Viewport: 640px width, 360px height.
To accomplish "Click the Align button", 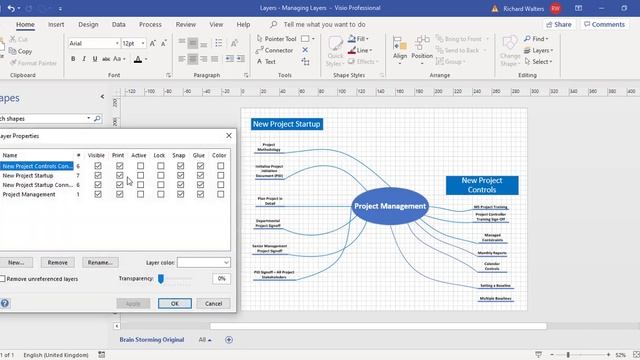I will click(x=400, y=51).
